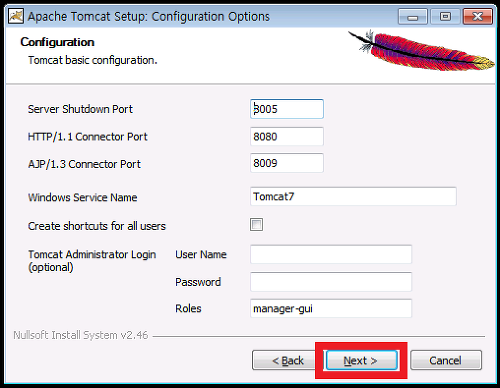This screenshot has width=500, height=388.
Task: Minimize the Apache Tomcat Setup window
Action: coord(413,16)
